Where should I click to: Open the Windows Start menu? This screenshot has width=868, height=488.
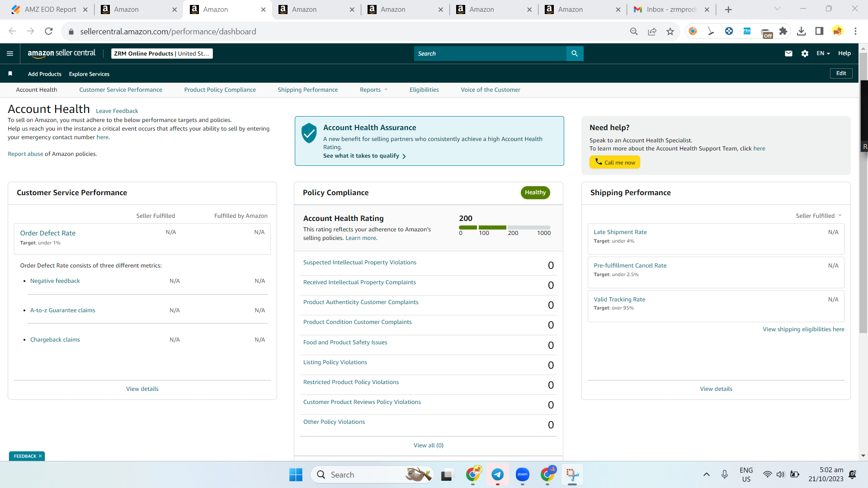click(x=296, y=474)
